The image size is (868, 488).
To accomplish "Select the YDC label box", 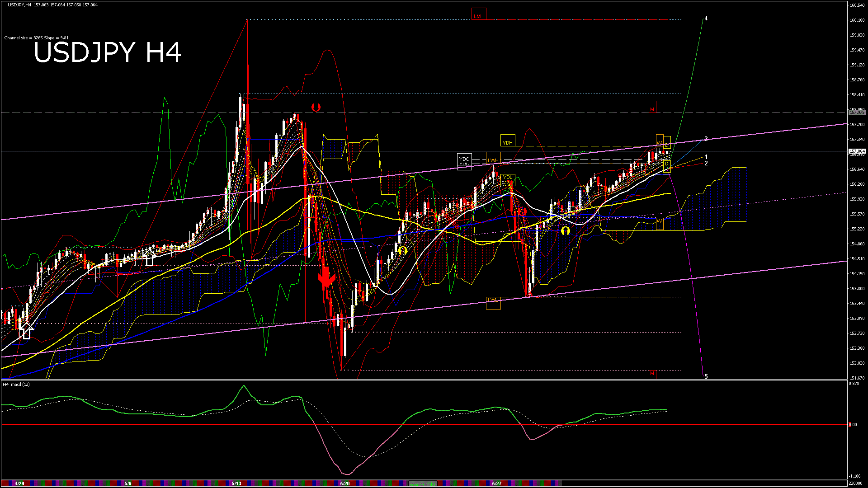I will [464, 159].
